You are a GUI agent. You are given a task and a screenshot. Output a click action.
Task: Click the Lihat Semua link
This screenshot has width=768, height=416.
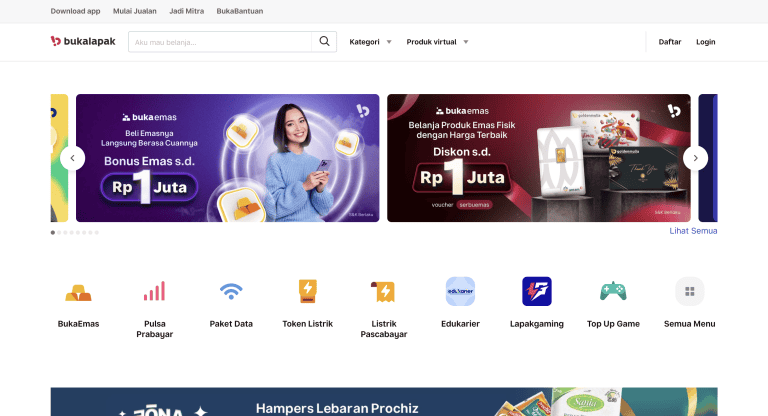[x=693, y=231]
